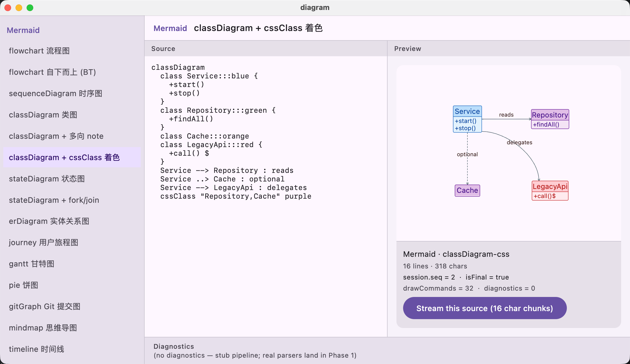Select flowchart 自下而上 (BT) in sidebar
The height and width of the screenshot is (364, 630).
tap(72, 72)
